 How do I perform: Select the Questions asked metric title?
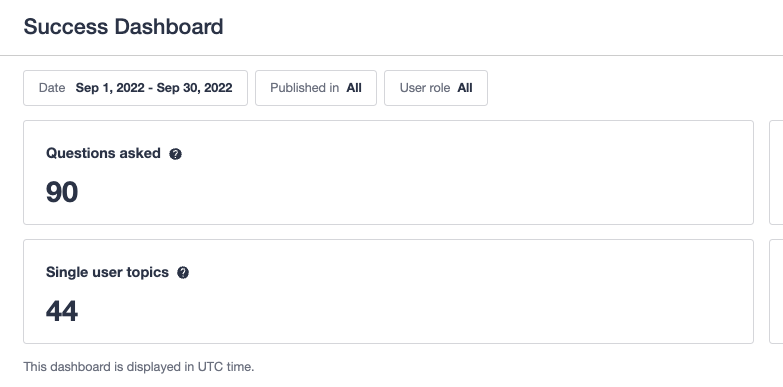(103, 153)
